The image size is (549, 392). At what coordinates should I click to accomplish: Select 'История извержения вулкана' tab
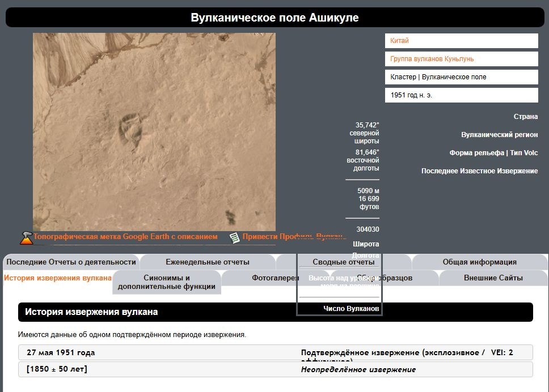coord(58,278)
